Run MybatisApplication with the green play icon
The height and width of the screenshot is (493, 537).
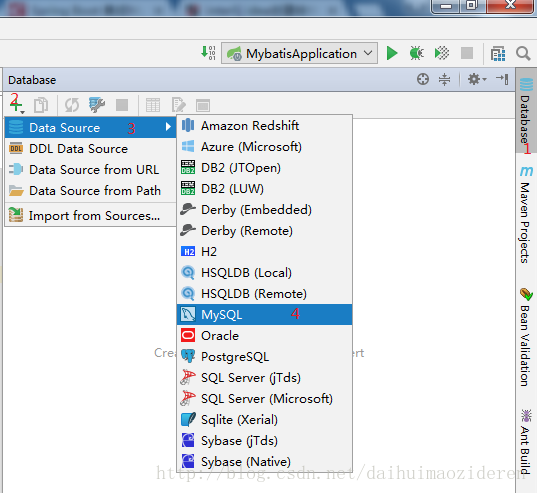pos(392,53)
